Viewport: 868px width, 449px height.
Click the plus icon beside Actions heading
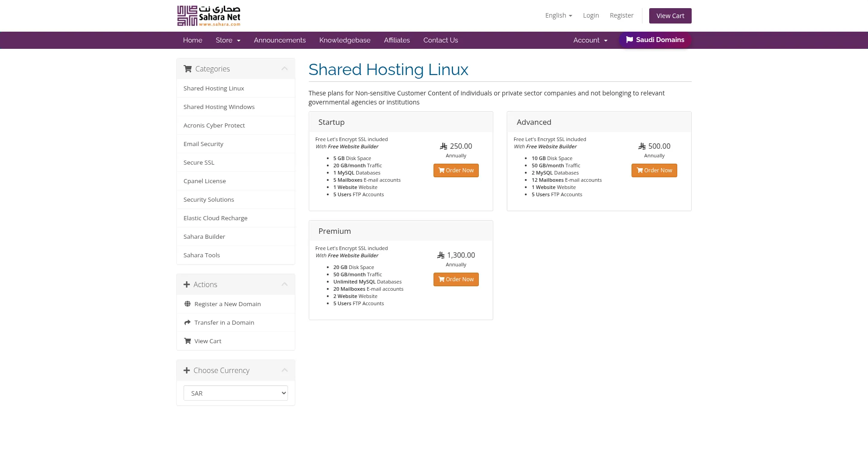click(x=187, y=284)
